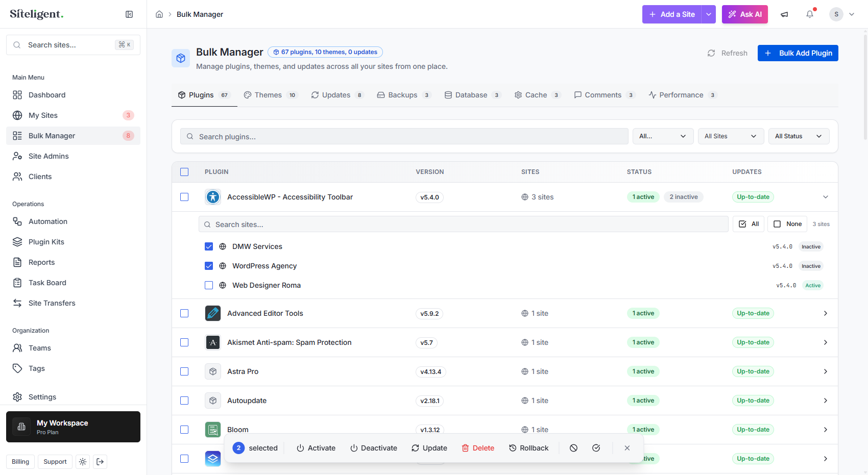Image resolution: width=868 pixels, height=475 pixels.
Task: Click the globe icon beside Web Designer Roma
Action: [223, 285]
